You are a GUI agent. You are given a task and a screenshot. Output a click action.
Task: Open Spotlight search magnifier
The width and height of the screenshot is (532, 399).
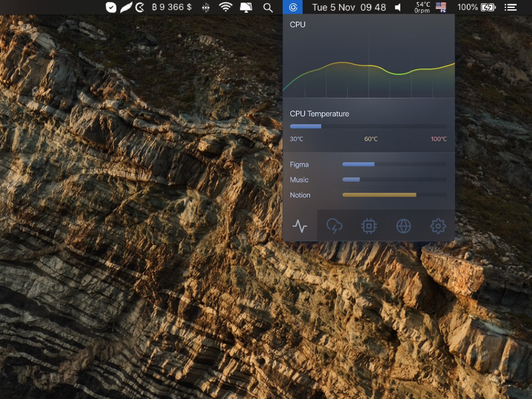(268, 7)
